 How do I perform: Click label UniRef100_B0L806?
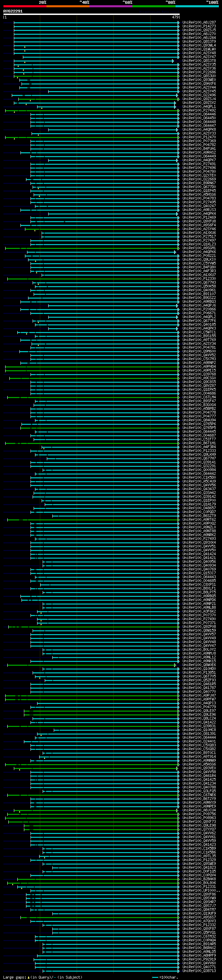[199, 883]
